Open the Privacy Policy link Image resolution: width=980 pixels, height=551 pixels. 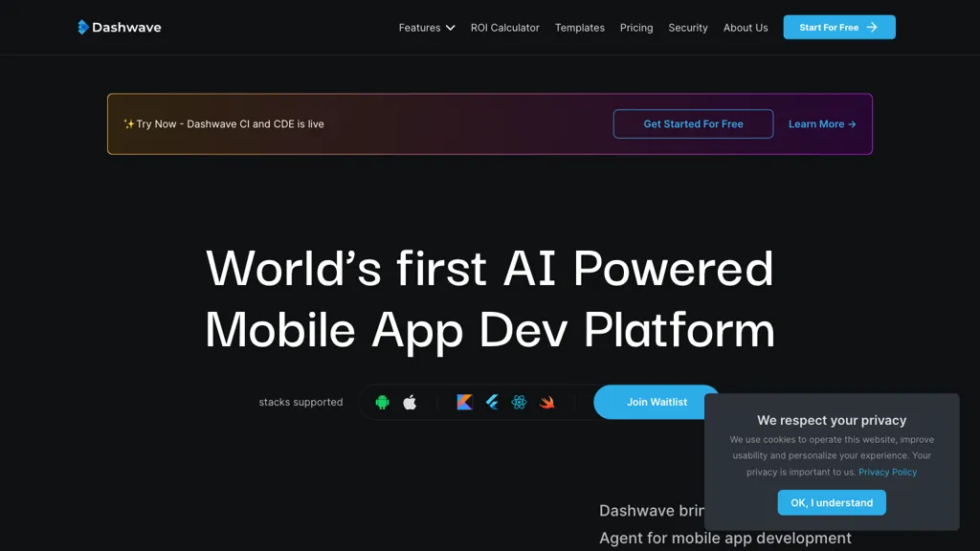coord(887,473)
